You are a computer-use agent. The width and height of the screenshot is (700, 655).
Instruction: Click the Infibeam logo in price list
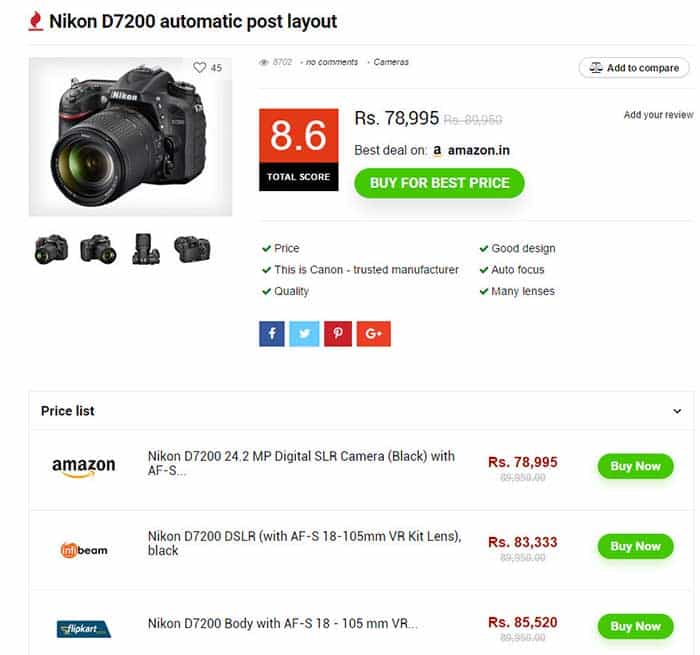click(84, 550)
